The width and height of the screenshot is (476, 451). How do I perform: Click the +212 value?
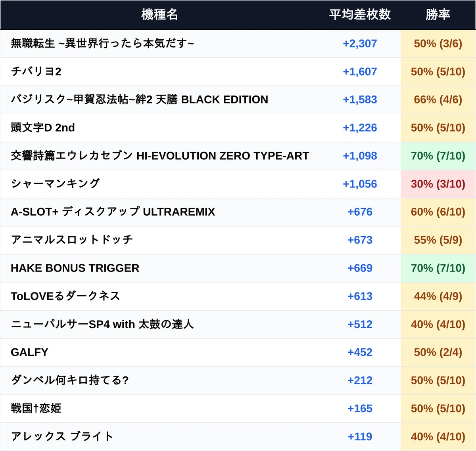pos(360,380)
